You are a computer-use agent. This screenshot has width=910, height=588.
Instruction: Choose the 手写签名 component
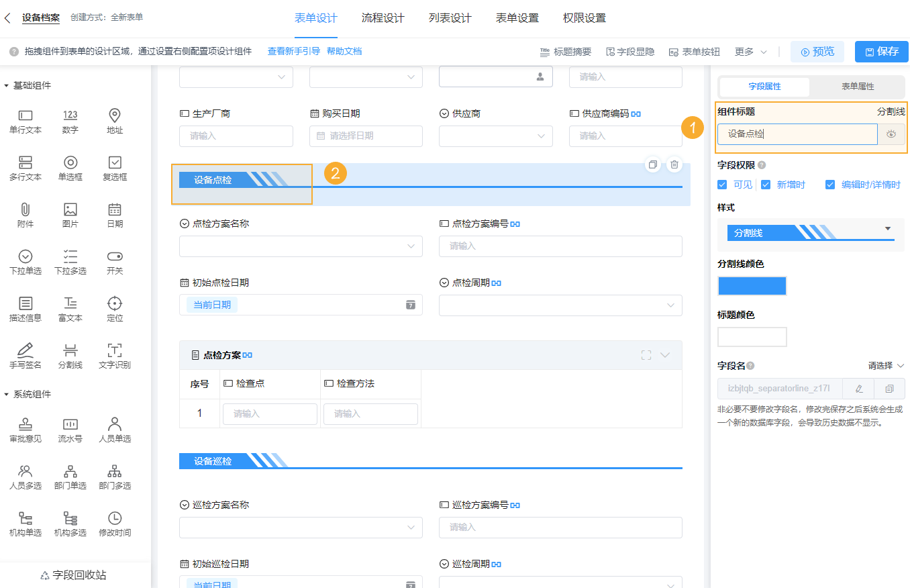click(25, 354)
